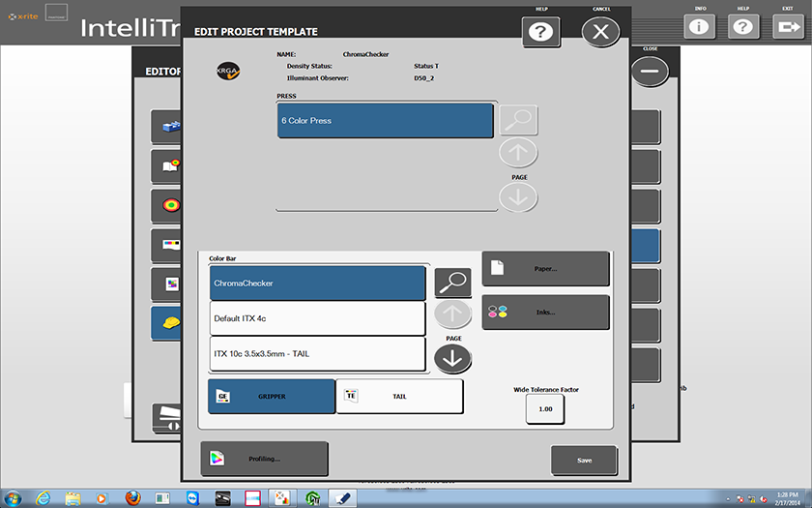The image size is (812, 508).
Task: Open Help in Edit Project Template dialog
Action: point(540,32)
